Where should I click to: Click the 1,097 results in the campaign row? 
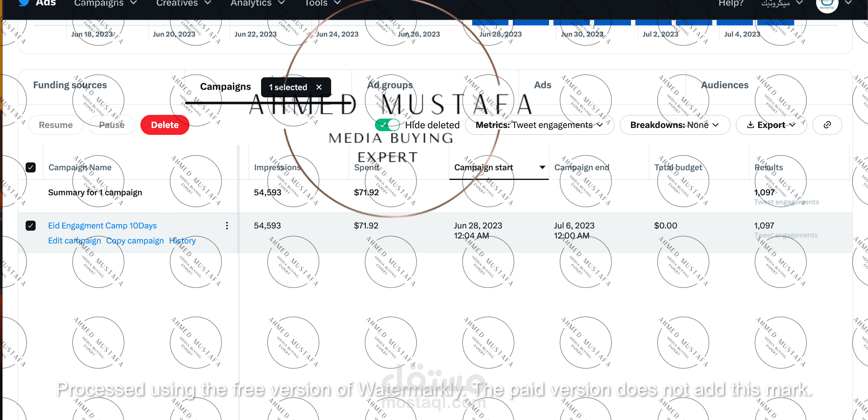click(764, 225)
